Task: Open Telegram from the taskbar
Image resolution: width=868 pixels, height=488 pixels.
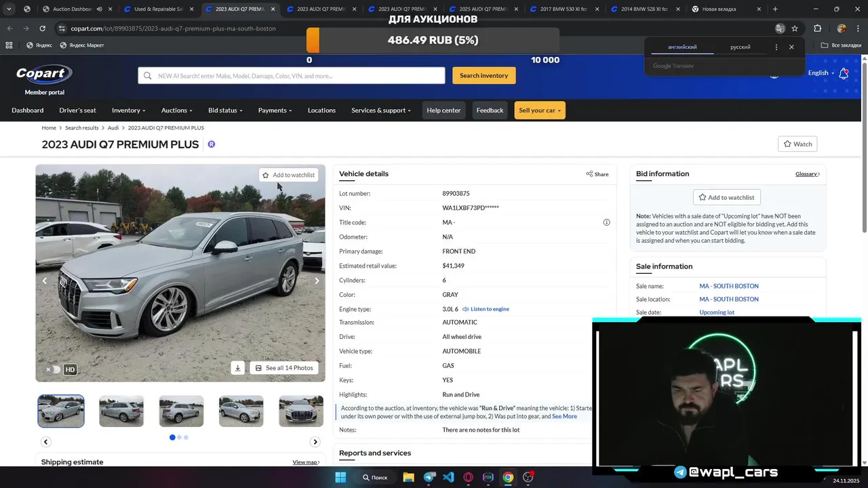Action: [429, 477]
